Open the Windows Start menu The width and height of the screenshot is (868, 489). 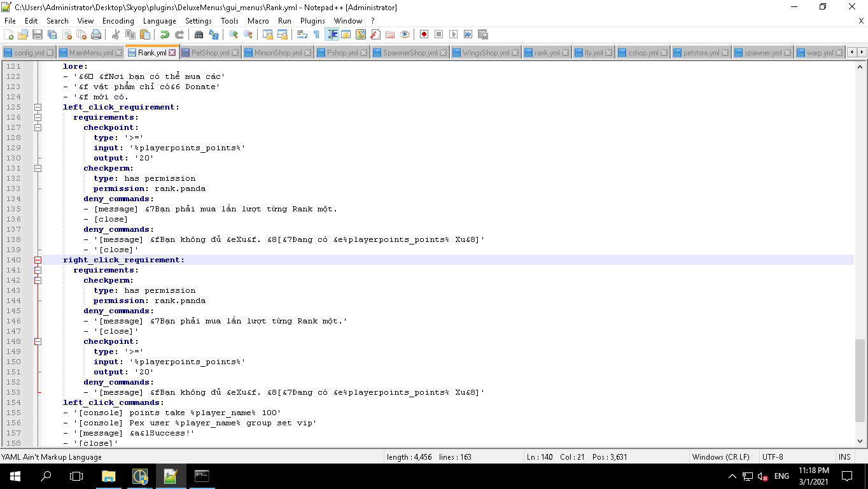coord(15,476)
